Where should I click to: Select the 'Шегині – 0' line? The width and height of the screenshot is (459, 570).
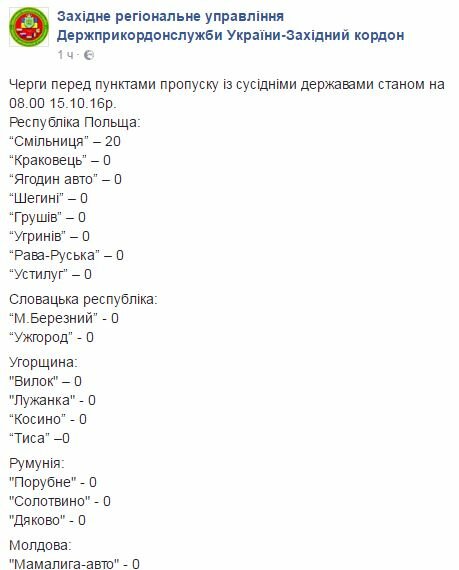click(48, 198)
